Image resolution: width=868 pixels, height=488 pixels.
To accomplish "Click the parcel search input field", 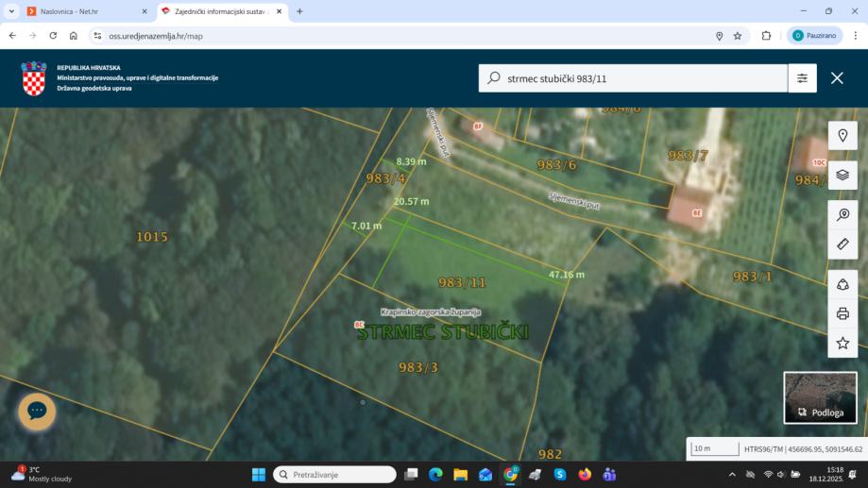I will pyautogui.click(x=633, y=78).
